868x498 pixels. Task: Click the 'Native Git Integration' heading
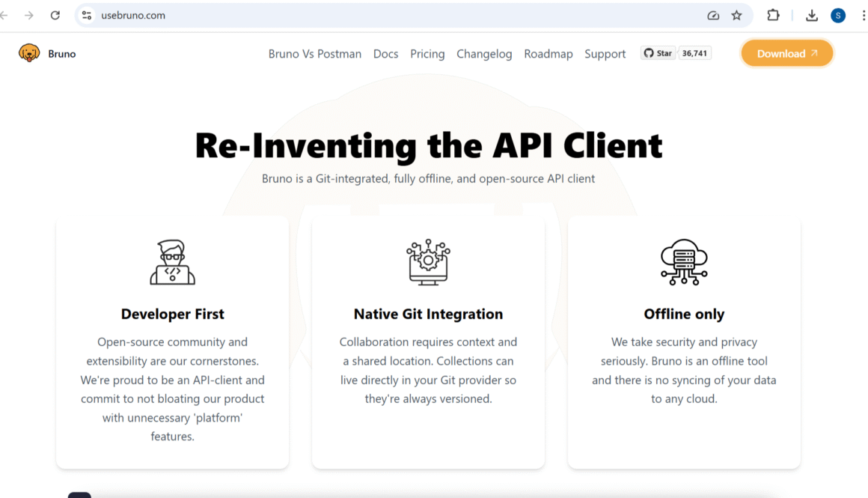click(x=429, y=314)
